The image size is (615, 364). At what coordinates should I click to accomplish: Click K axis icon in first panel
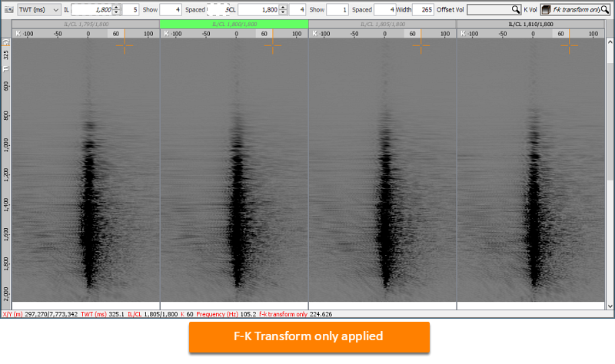click(18, 34)
